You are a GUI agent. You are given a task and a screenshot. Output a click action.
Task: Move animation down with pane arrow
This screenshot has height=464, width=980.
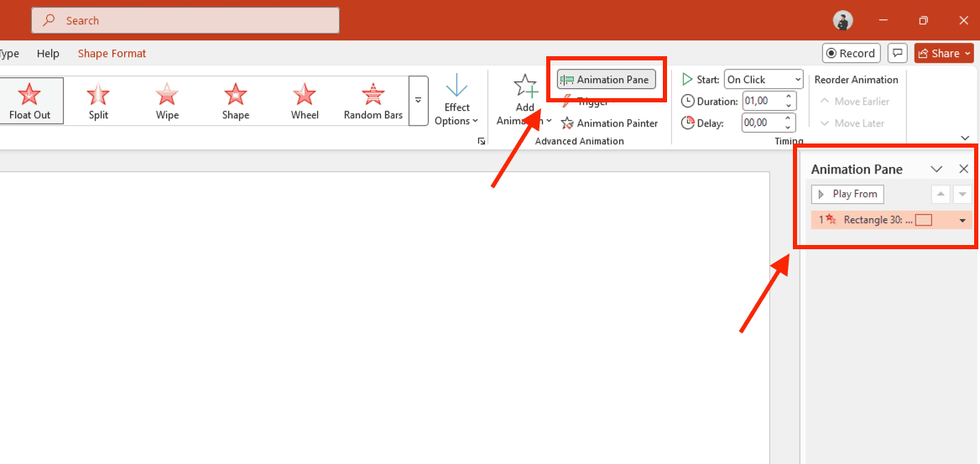point(962,194)
